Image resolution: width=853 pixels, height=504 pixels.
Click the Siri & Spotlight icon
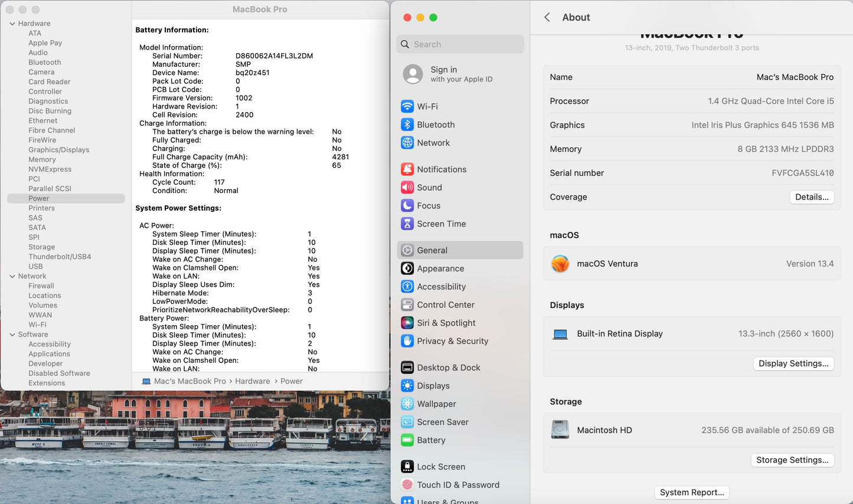click(407, 323)
